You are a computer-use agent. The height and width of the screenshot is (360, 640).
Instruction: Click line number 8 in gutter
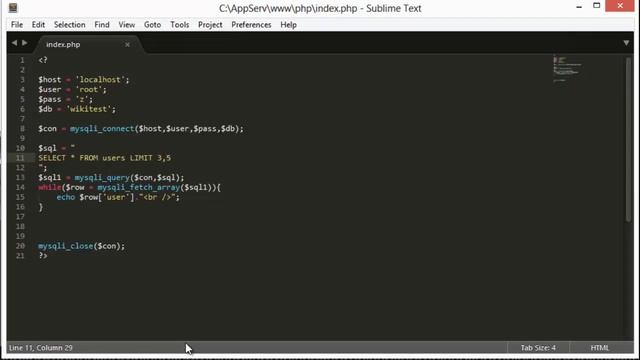[22, 129]
